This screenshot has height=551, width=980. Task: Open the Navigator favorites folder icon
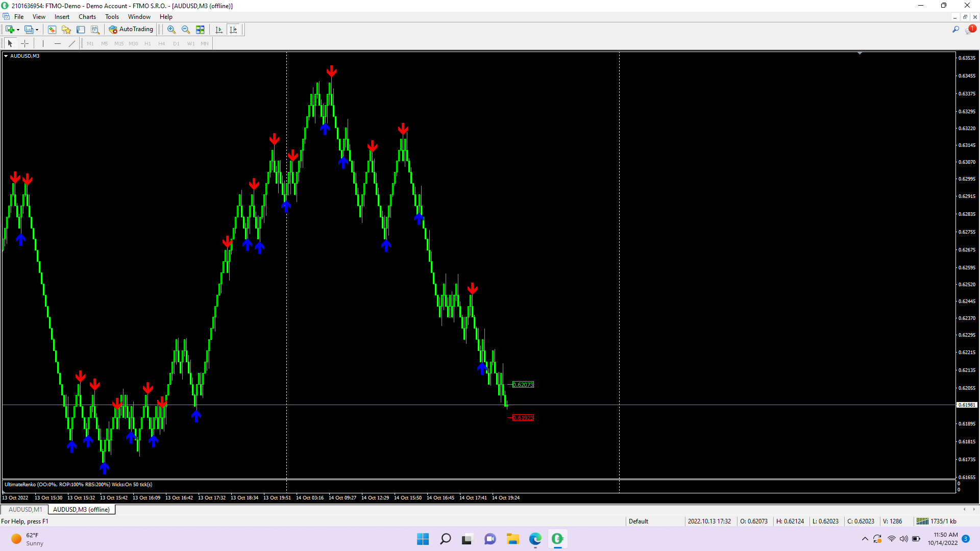[66, 30]
